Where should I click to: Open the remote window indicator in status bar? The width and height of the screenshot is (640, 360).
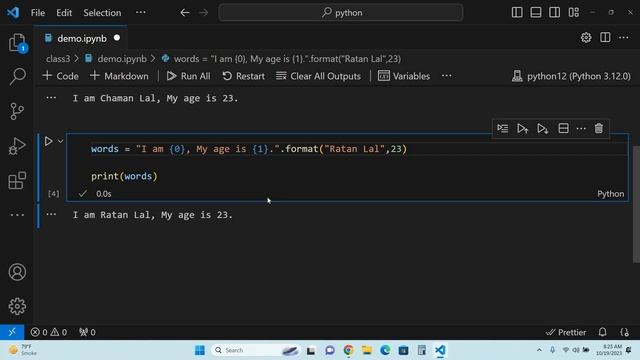(x=12, y=332)
